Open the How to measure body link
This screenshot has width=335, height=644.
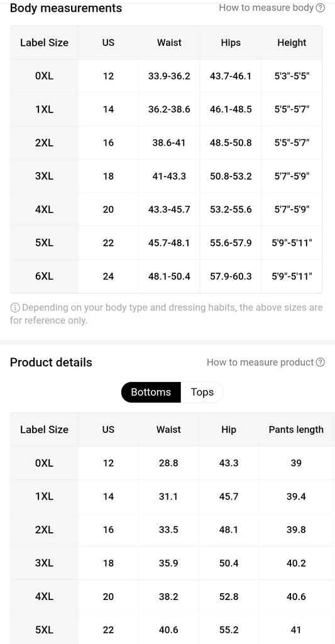click(266, 8)
